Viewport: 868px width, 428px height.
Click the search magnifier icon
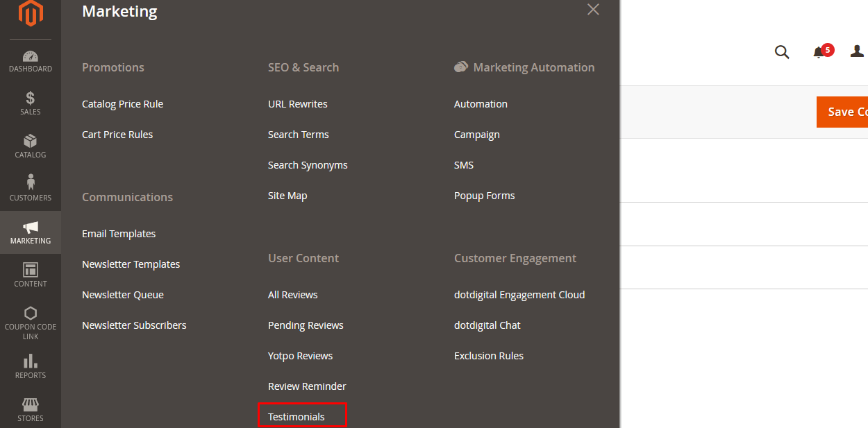click(x=782, y=52)
